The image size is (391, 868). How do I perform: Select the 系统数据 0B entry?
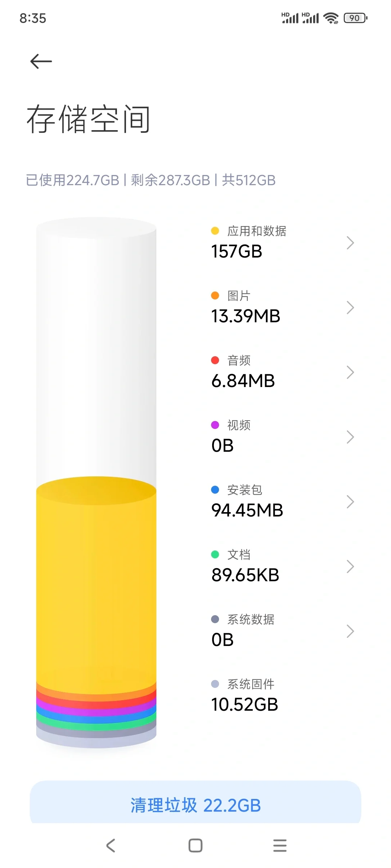[243, 631]
